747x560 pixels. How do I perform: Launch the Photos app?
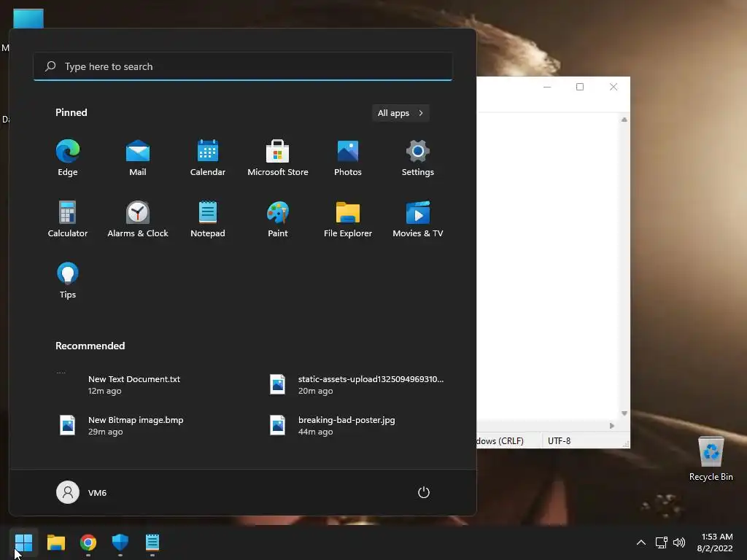(x=348, y=158)
